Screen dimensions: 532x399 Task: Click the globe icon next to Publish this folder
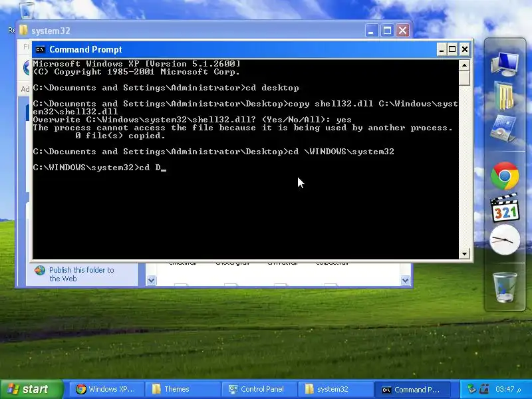point(40,271)
